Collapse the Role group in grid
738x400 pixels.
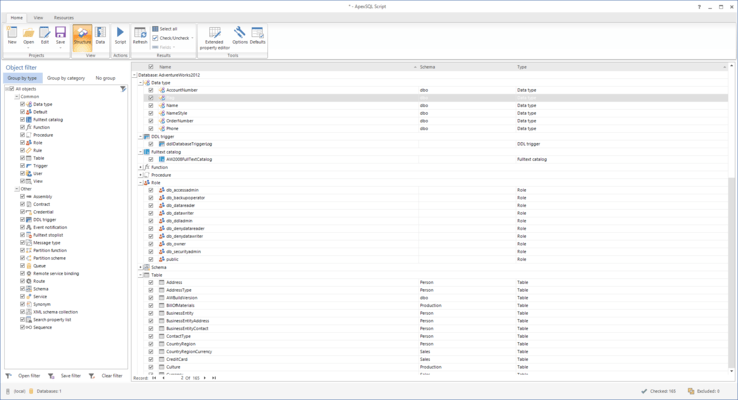pos(140,183)
